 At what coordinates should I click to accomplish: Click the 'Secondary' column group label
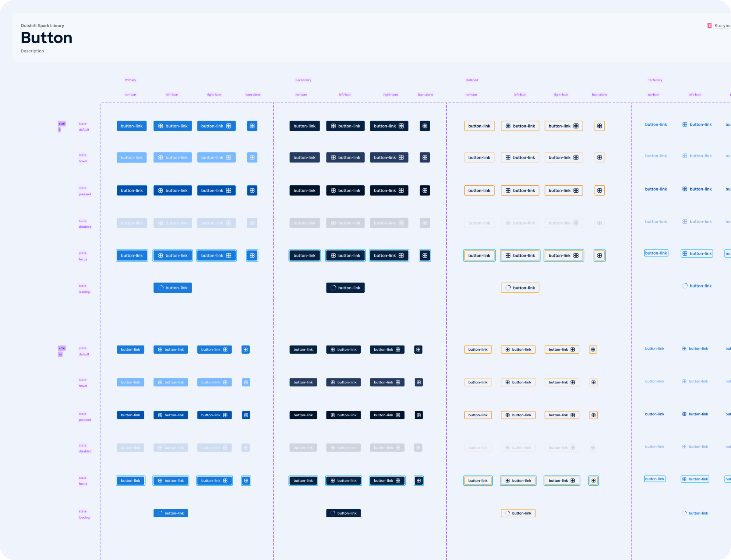coord(303,80)
